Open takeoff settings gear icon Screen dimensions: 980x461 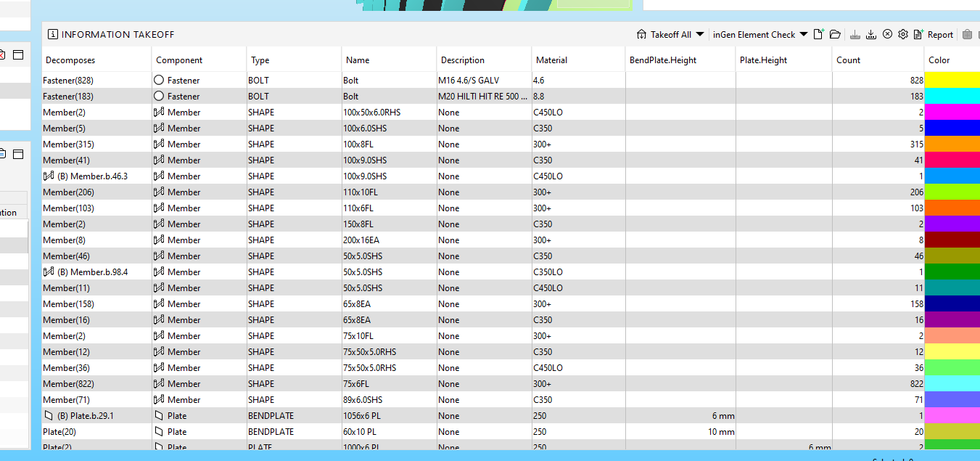point(903,34)
